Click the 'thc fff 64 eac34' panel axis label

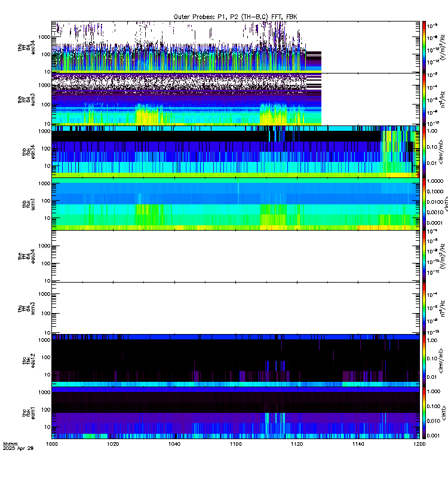pyautogui.click(x=26, y=256)
